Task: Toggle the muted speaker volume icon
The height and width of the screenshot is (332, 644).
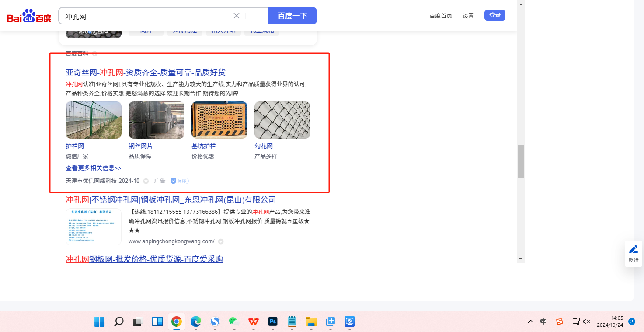Action: pos(587,322)
